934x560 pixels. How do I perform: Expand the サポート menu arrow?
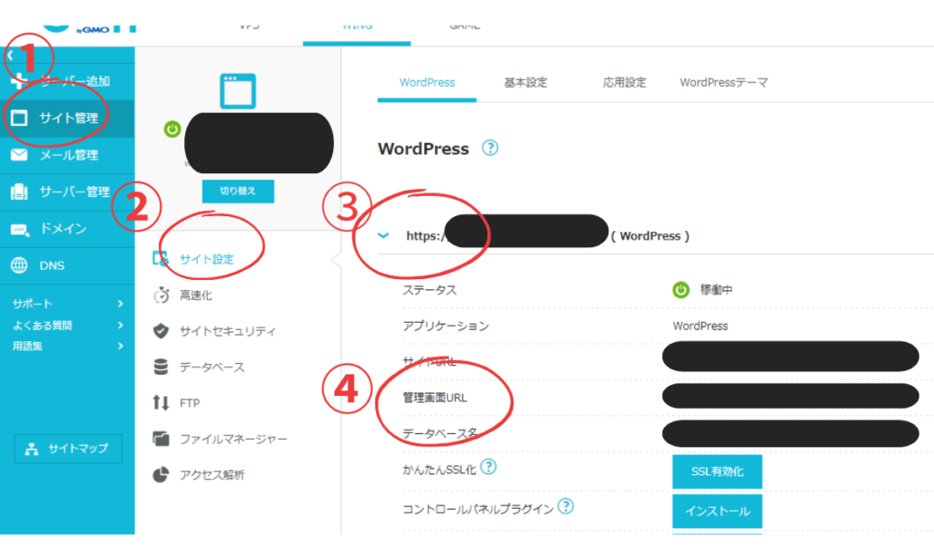(x=120, y=304)
